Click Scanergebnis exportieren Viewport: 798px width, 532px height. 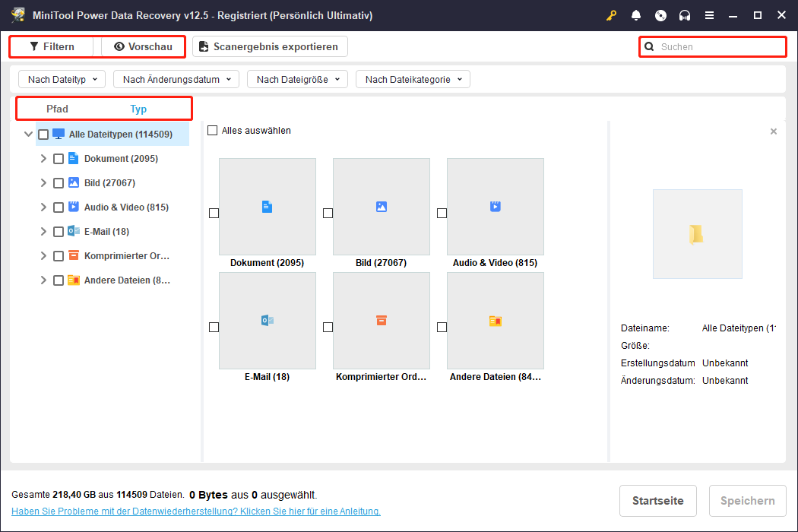click(x=270, y=46)
